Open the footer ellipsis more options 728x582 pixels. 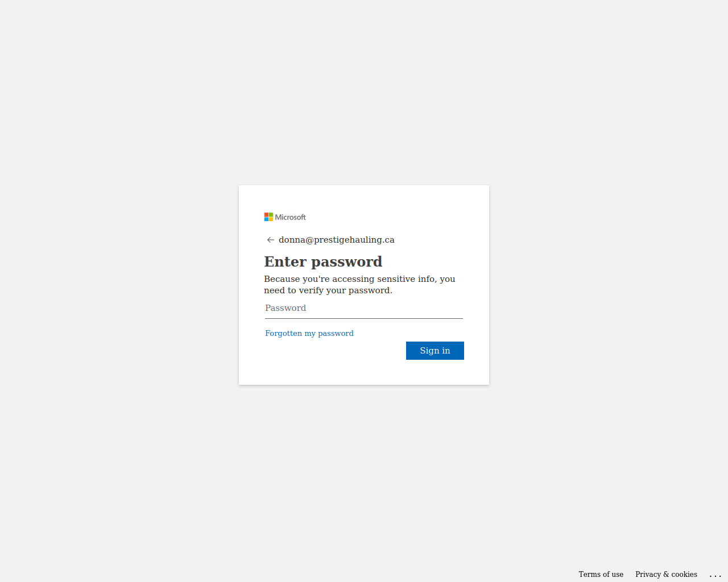[x=715, y=575]
